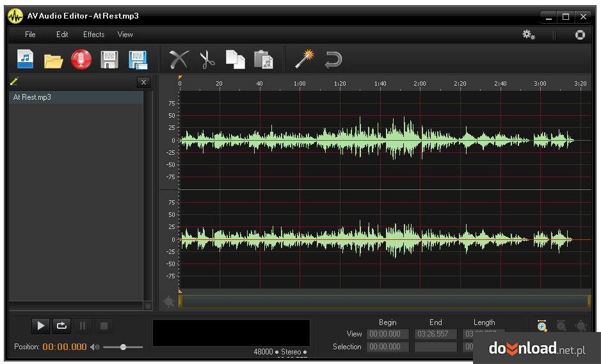Cut selection with the scissors icon
Viewport: 601px width, 364px height.
(x=207, y=59)
